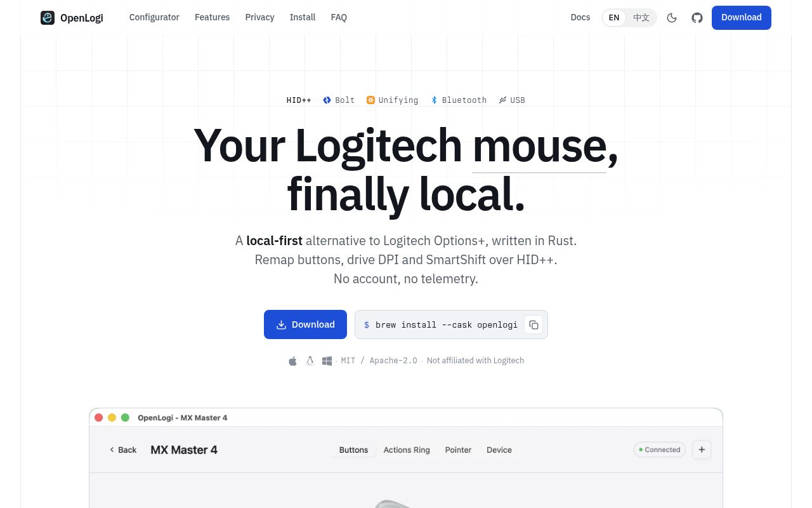The height and width of the screenshot is (508, 812).
Task: Click the Bluetooth icon in the hero tags
Action: pos(434,100)
